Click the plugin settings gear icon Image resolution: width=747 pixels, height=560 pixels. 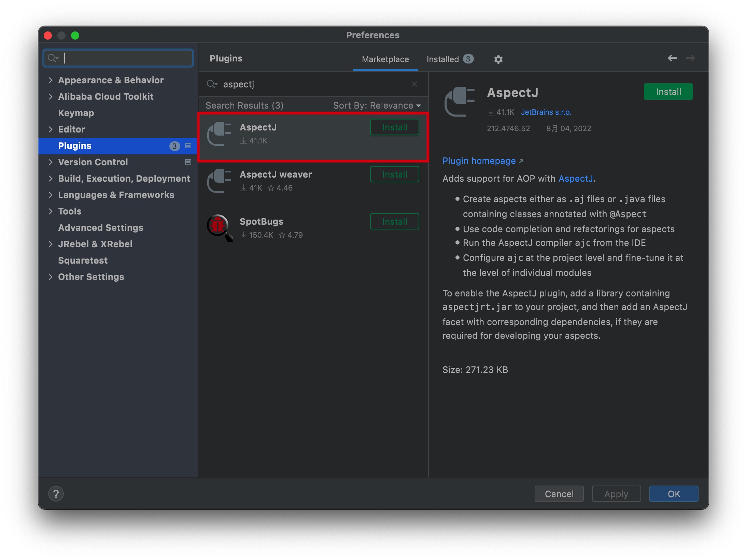(x=498, y=59)
